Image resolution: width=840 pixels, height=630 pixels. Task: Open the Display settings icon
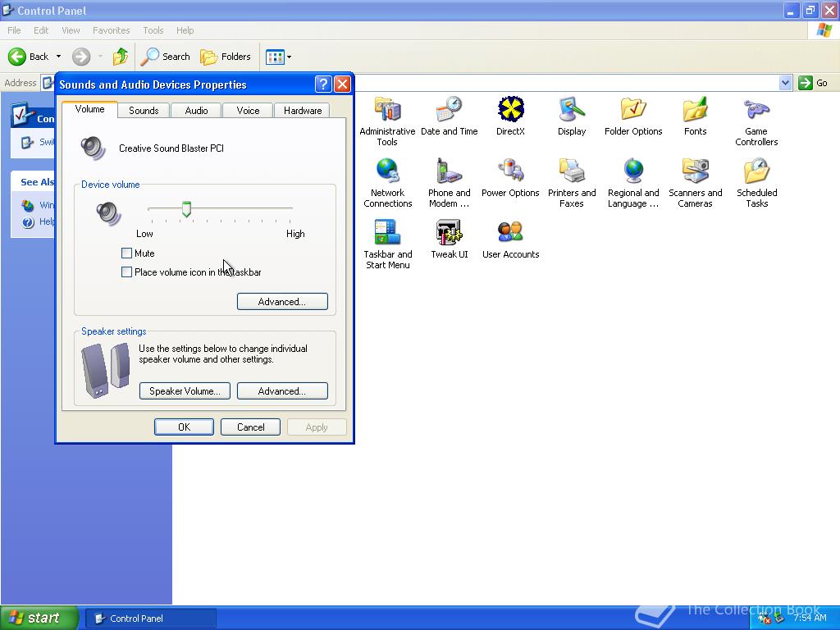click(x=572, y=116)
